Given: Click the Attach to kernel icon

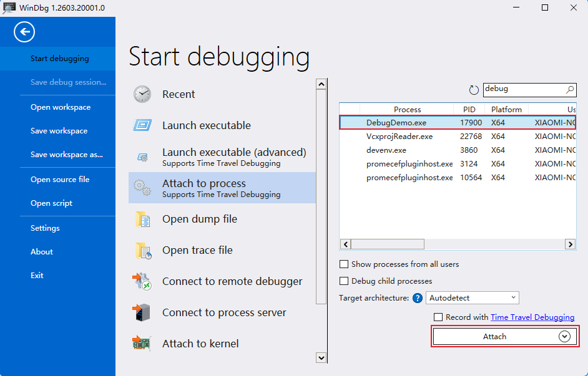Looking at the screenshot, I should (x=142, y=344).
